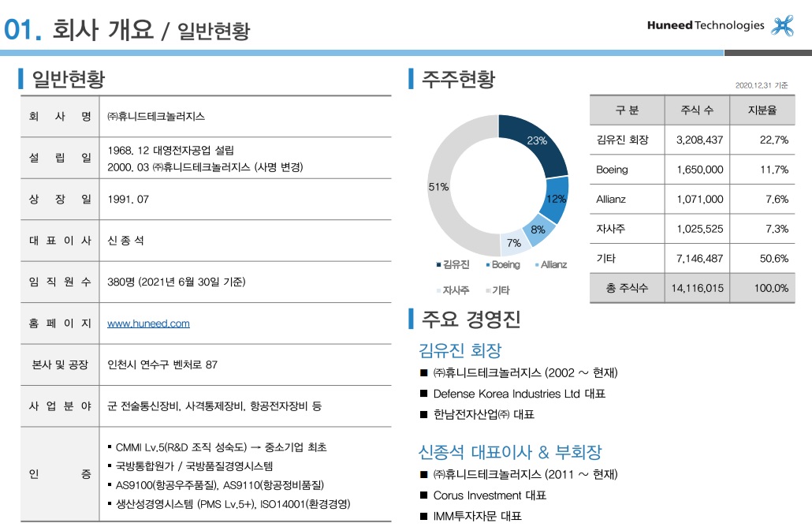The image size is (812, 527).
Task: Click the 380명 employee count value
Action: [176, 282]
